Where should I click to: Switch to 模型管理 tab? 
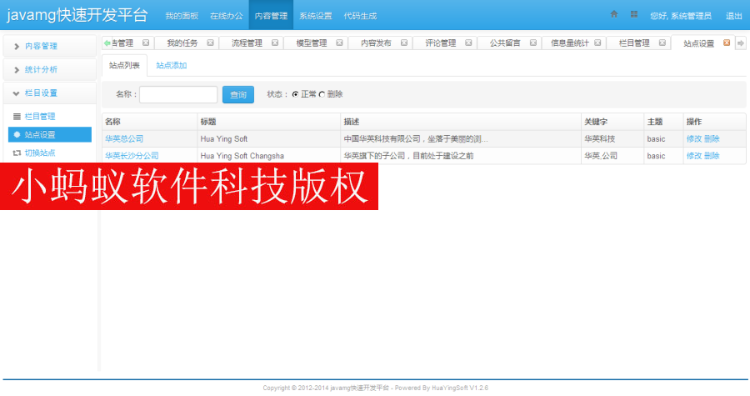[x=311, y=43]
